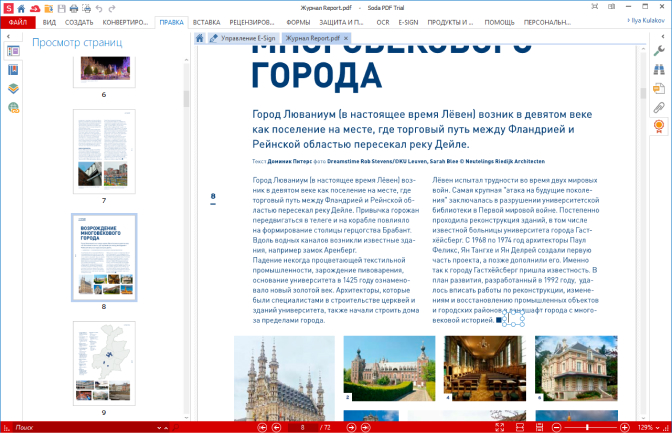
Task: Click the search up chevron
Action: [166, 428]
